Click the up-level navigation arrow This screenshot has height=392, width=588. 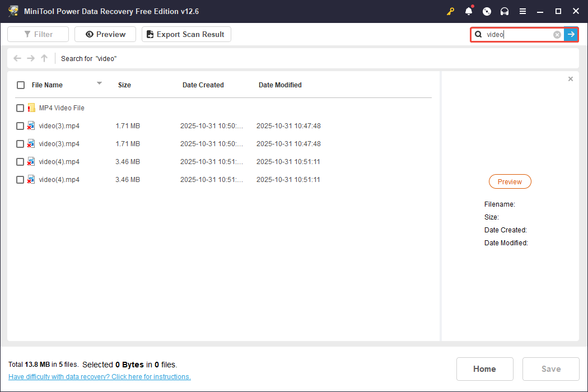(44, 58)
